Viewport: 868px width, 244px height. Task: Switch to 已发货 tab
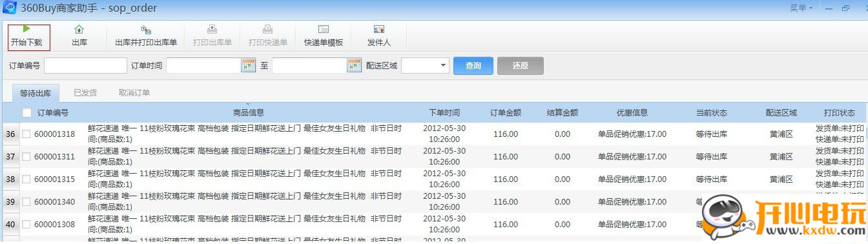click(x=85, y=93)
